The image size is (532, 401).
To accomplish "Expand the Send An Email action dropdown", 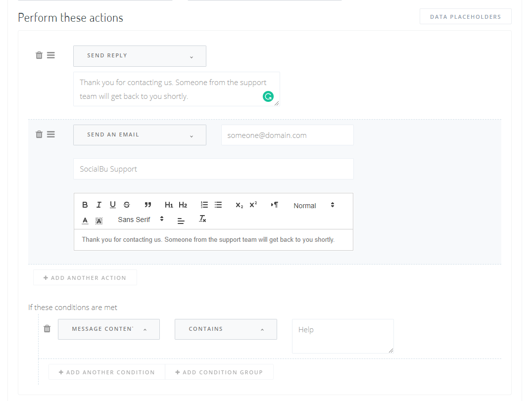I will 140,135.
